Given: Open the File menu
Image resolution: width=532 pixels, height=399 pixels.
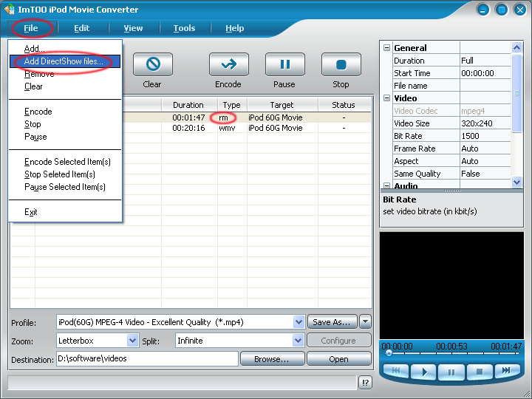Looking at the screenshot, I should point(31,28).
